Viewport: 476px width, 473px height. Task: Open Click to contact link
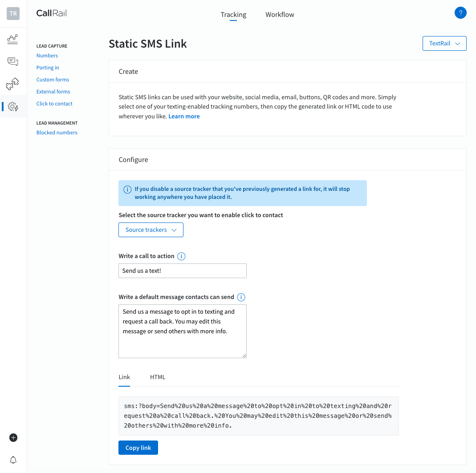click(54, 104)
